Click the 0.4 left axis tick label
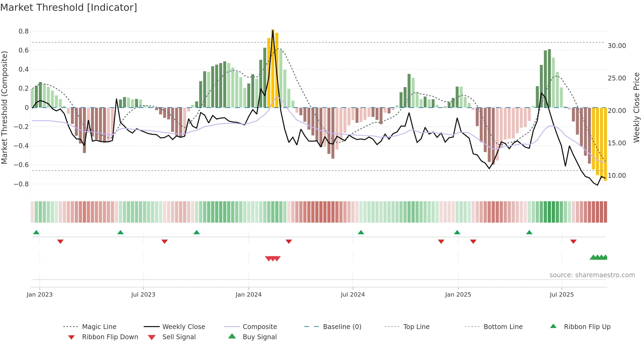The image size is (644, 362). [x=24, y=69]
